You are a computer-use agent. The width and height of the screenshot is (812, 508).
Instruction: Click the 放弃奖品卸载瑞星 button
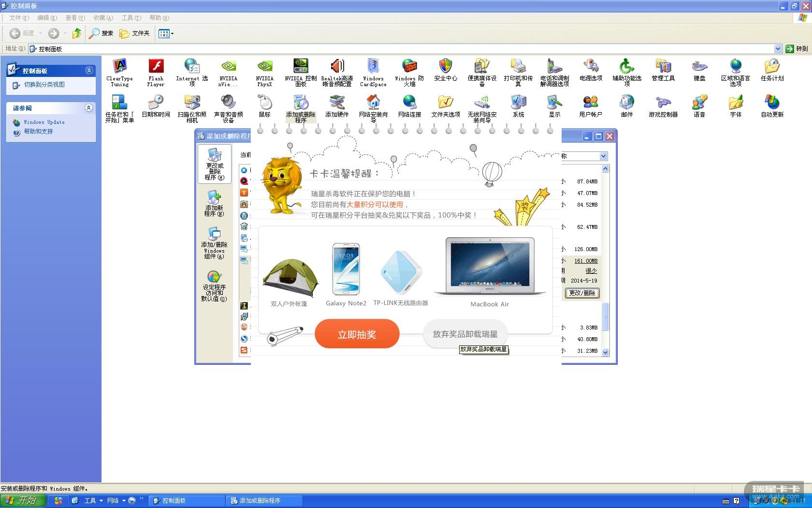pyautogui.click(x=465, y=334)
